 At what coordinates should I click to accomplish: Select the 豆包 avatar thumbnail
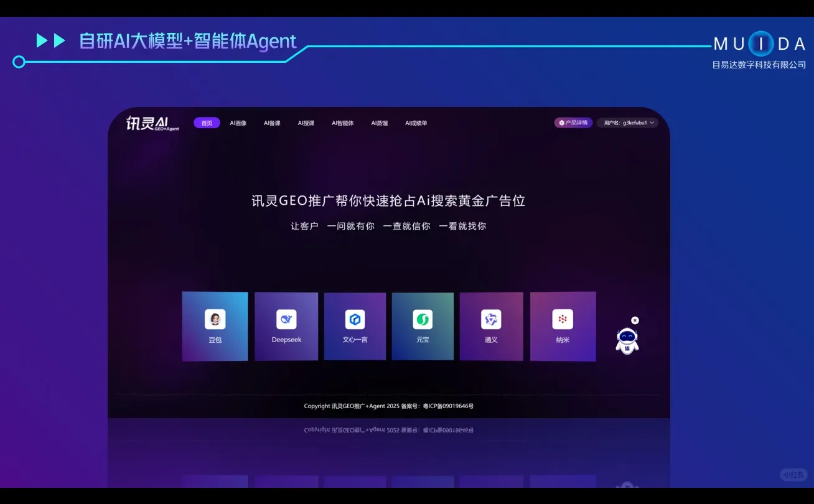pyautogui.click(x=215, y=319)
